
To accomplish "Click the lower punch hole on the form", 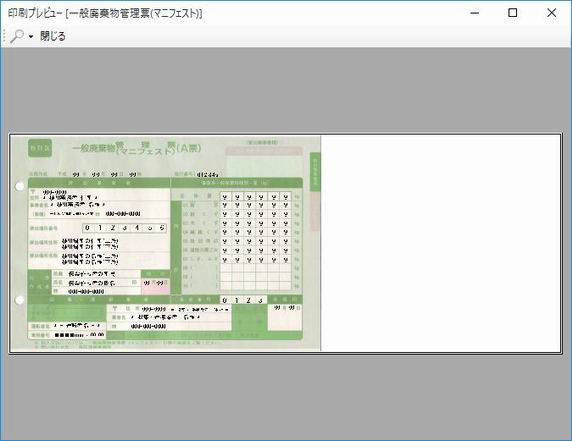I will pos(20,300).
